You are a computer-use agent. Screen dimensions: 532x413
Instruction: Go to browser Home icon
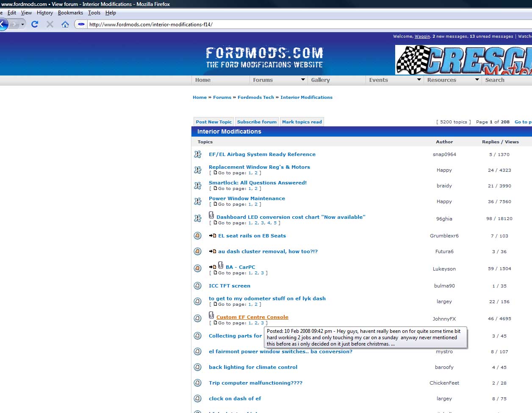[x=65, y=24]
